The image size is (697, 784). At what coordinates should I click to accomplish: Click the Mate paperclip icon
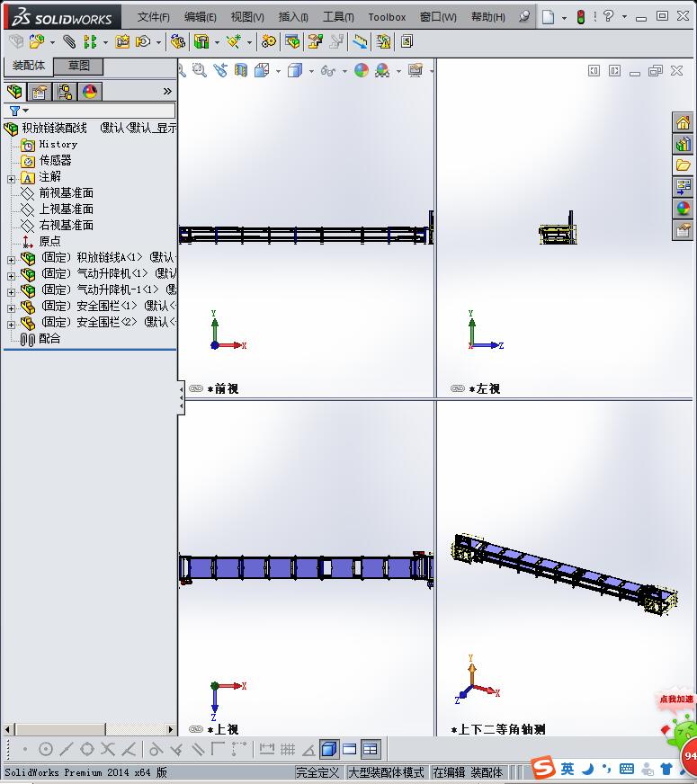[x=69, y=41]
